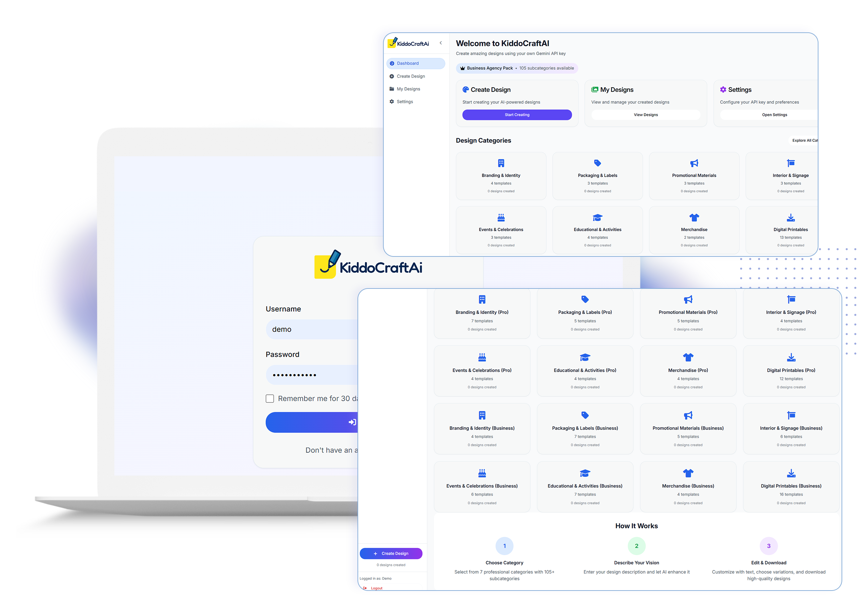Select the Digital Printables download icon
Screen dimensions: 868x614
pos(790,217)
